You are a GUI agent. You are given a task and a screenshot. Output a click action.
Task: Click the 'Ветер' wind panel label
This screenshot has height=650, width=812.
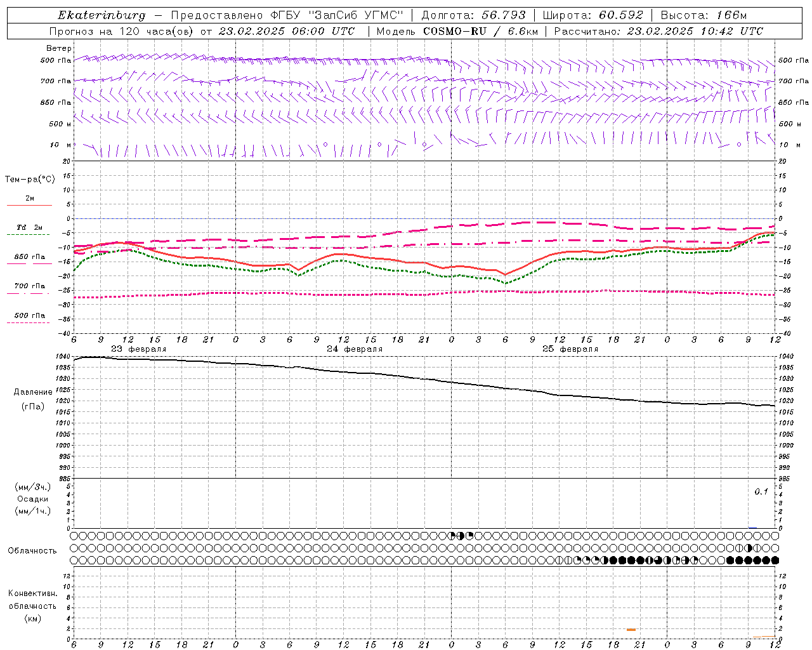[x=59, y=48]
